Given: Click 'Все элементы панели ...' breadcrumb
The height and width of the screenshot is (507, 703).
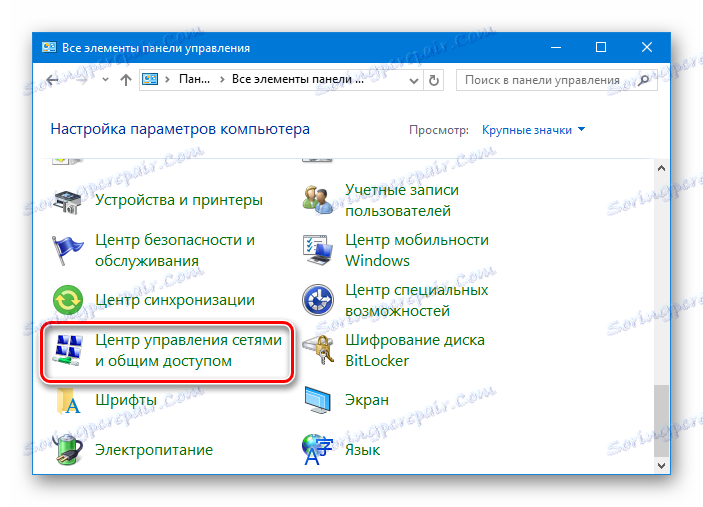Looking at the screenshot, I should click(x=298, y=79).
